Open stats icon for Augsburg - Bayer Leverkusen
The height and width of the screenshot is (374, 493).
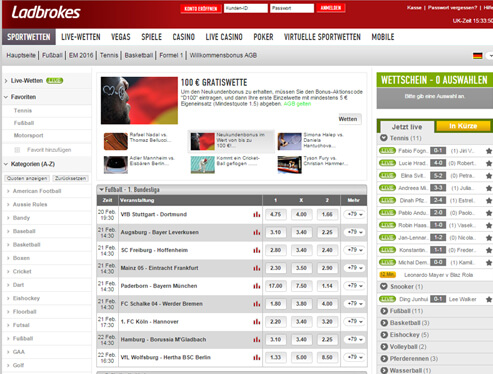256,232
